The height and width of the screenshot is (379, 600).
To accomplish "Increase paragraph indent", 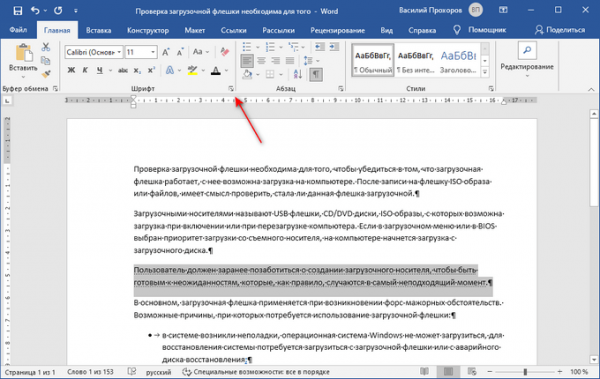I will click(334, 47).
